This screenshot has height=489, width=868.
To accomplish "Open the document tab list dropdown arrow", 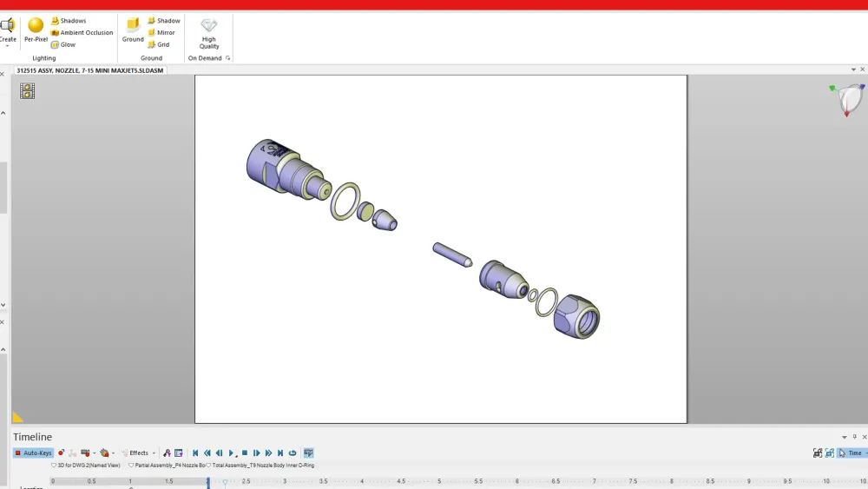I will [853, 69].
